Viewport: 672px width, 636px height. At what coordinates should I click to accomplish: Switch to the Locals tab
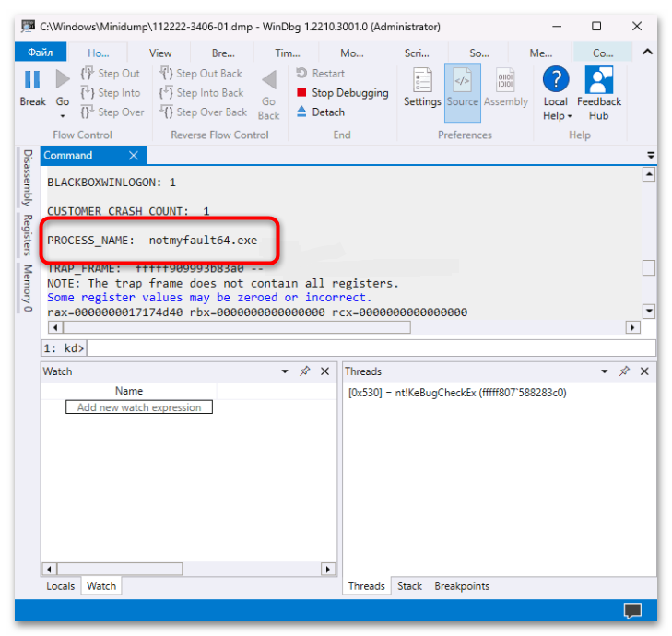point(61,586)
